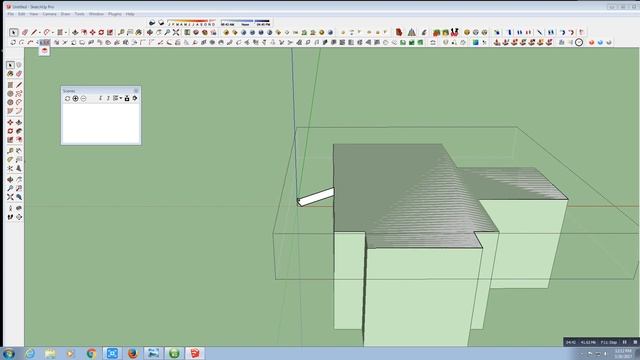
Task: Adjust the shadow month slider
Action: click(x=191, y=21)
